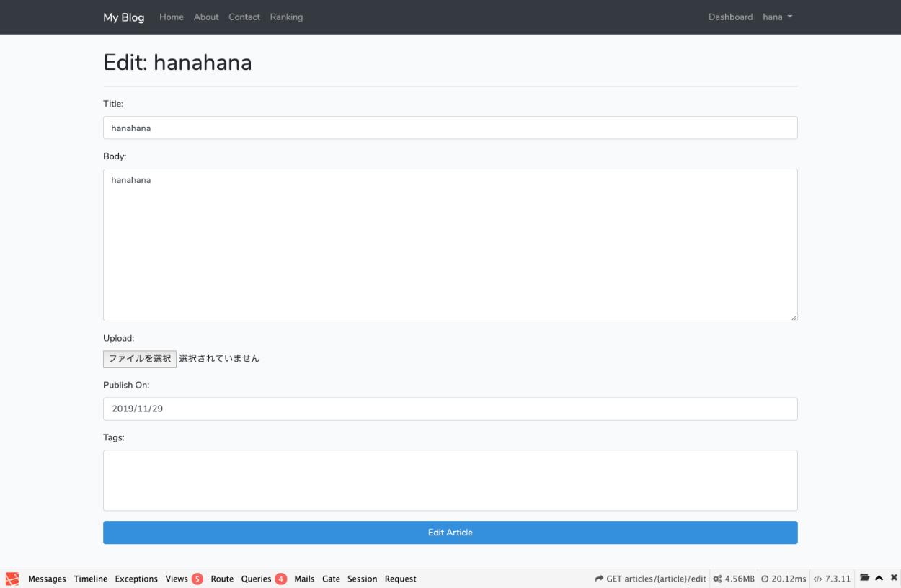Open the Dashboard link in navbar
The image size is (901, 588).
coord(730,17)
